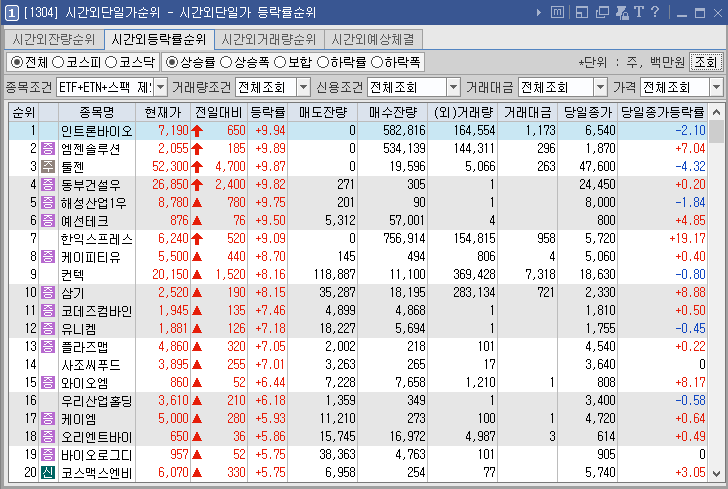Click the 증 badge next to 바이오로그디
The width and height of the screenshot is (728, 489).
[48, 455]
